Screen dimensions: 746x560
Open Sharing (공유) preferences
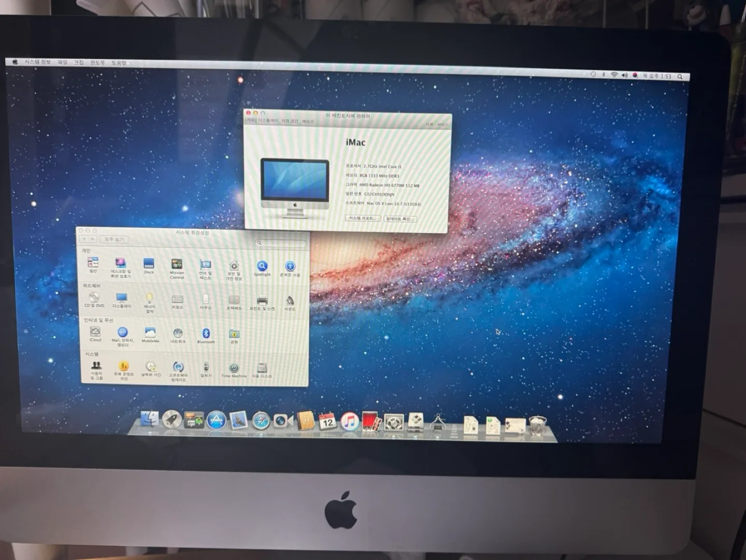click(234, 336)
